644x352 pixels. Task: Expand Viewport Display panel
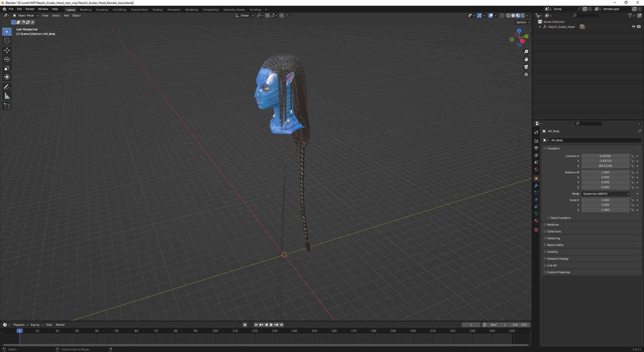tap(545, 259)
